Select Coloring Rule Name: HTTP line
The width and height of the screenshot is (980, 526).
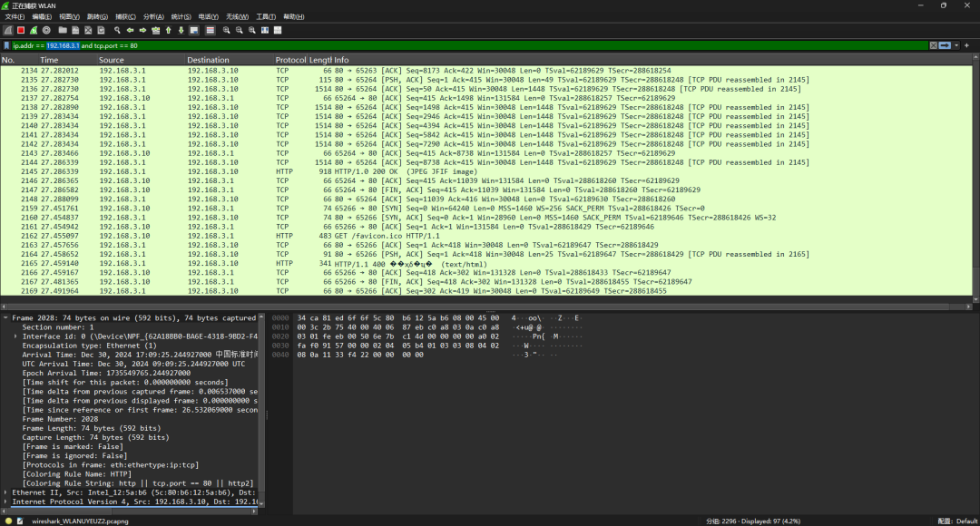pyautogui.click(x=77, y=474)
